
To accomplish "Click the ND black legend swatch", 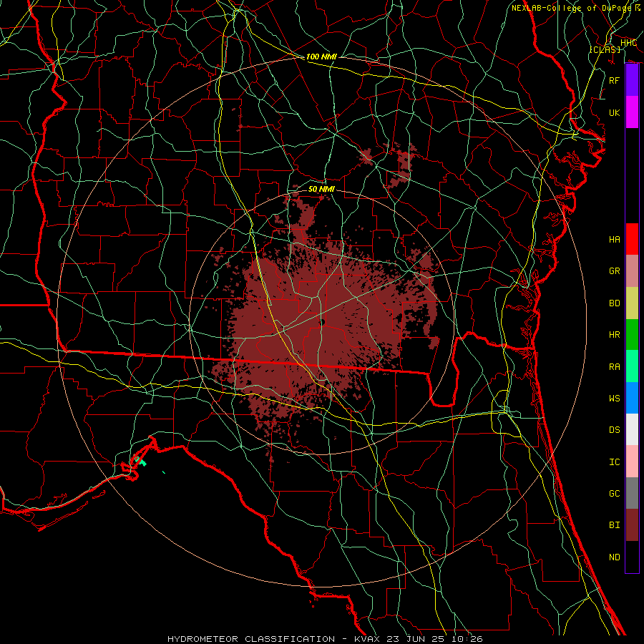I will tap(632, 557).
